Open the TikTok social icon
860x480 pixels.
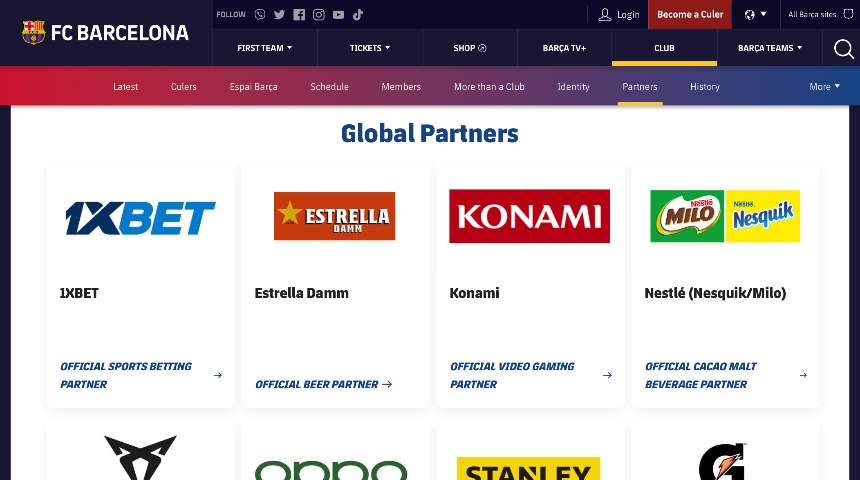[358, 15]
